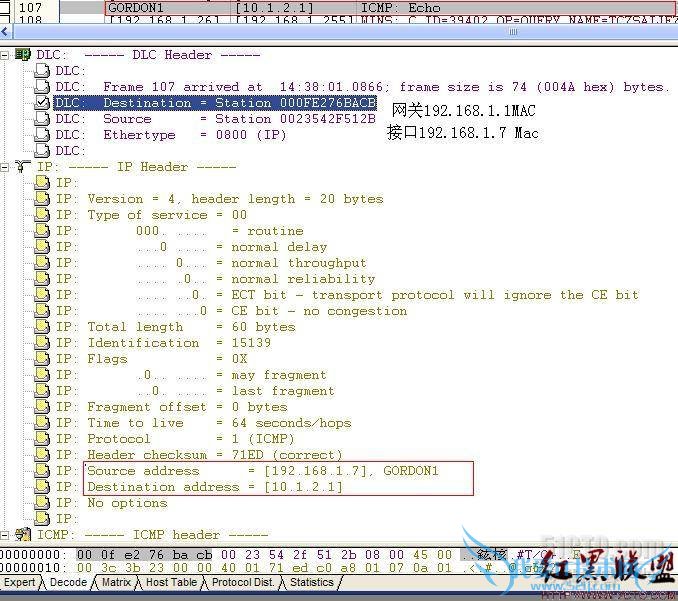The width and height of the screenshot is (678, 601).
Task: Click the icon next to IP Time to live
Action: 41,423
